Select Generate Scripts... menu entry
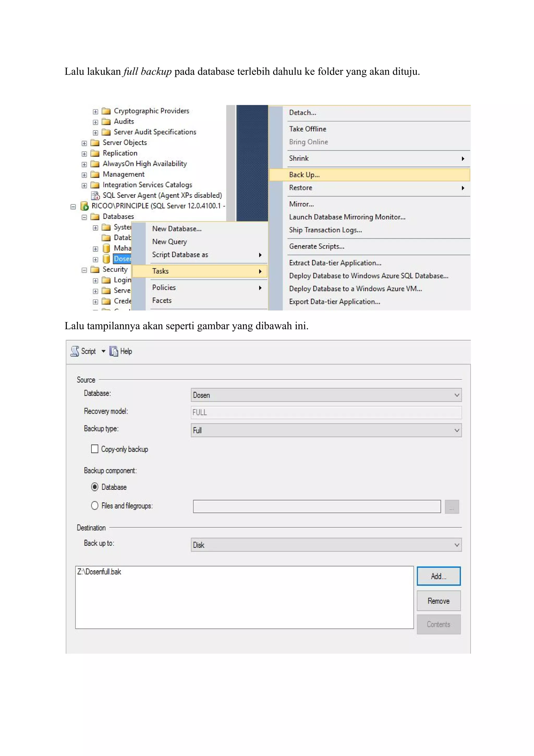 369,246
